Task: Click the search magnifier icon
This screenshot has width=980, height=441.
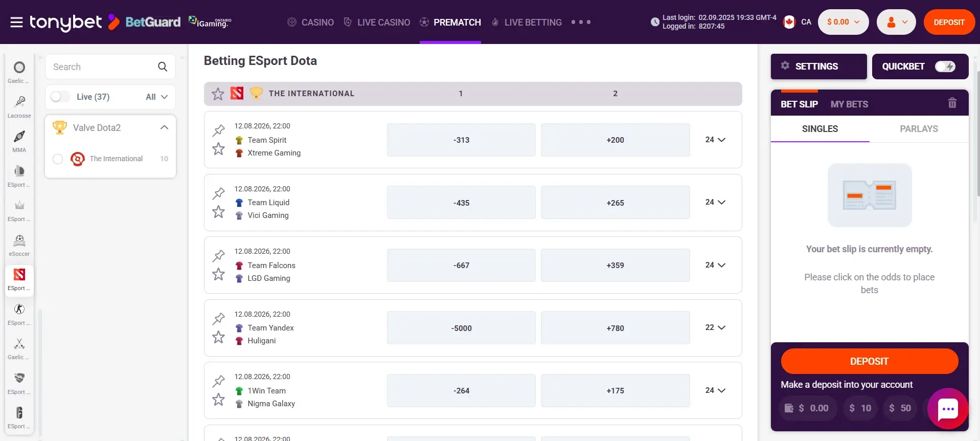Action: pyautogui.click(x=163, y=67)
